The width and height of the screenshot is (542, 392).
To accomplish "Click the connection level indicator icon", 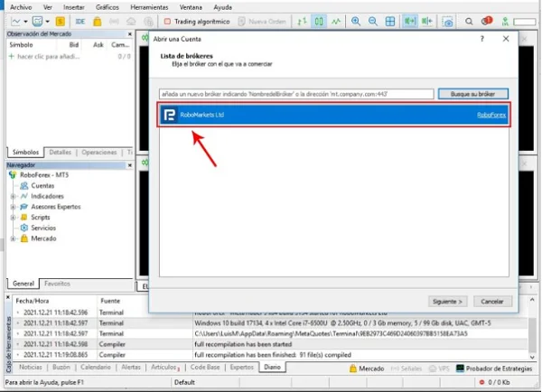I will pyautogui.click(x=505, y=22).
